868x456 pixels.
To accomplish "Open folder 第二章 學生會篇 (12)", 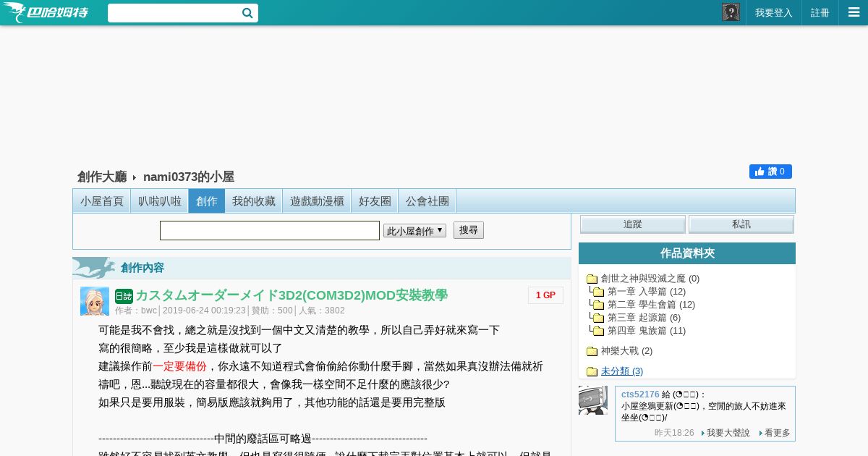I will tap(651, 305).
